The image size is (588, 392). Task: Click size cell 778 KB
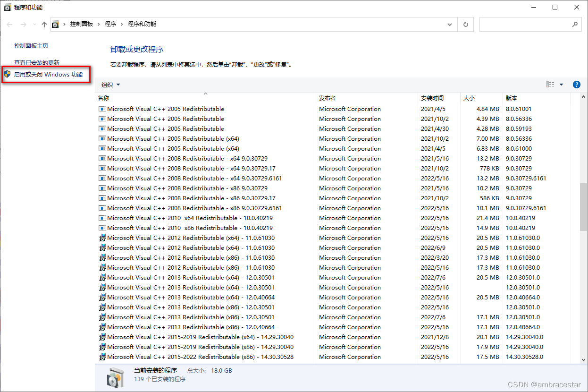(488, 168)
